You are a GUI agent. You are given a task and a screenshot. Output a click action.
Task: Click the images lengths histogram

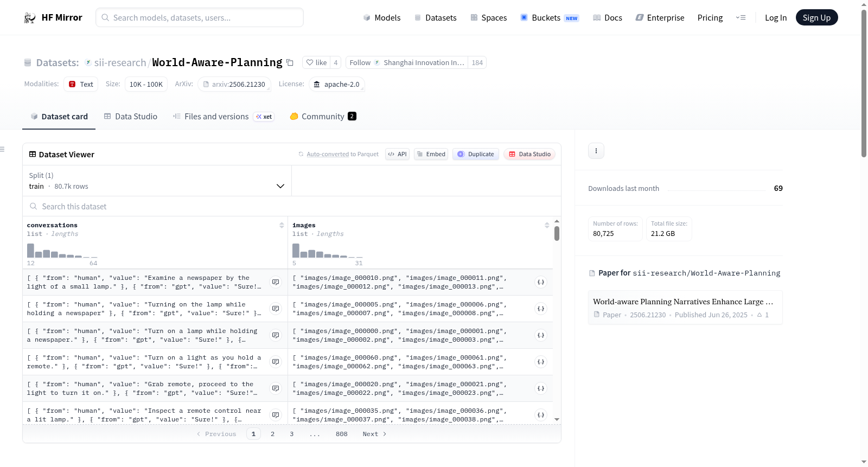(328, 250)
